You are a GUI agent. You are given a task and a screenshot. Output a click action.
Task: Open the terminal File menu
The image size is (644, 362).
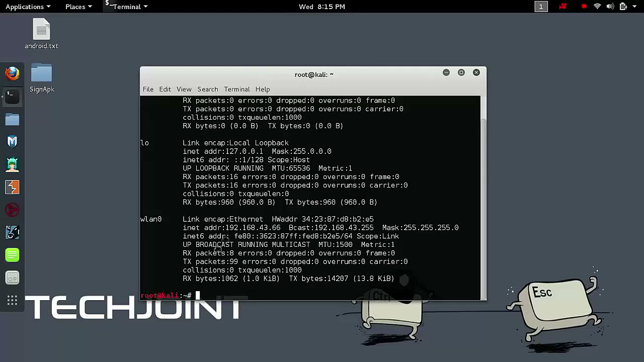tap(148, 89)
